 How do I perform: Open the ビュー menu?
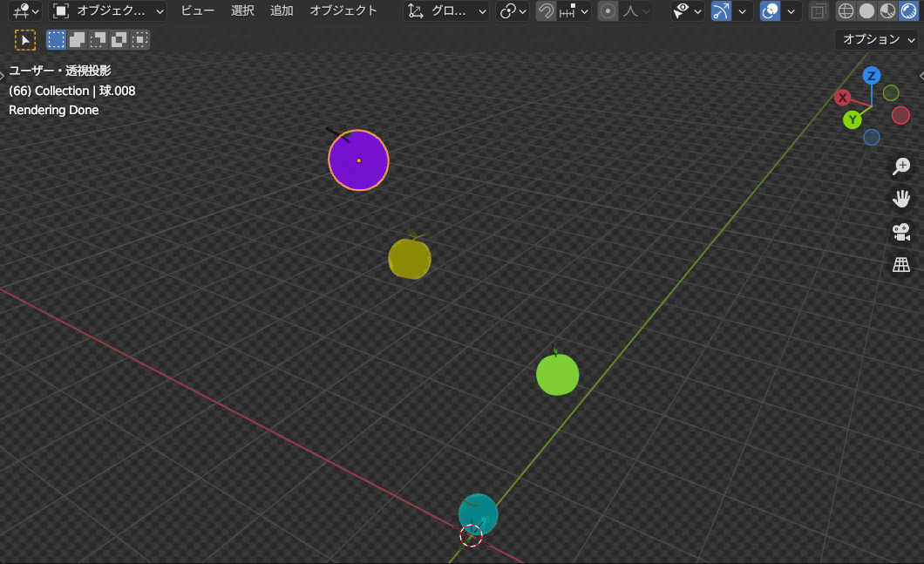198,11
